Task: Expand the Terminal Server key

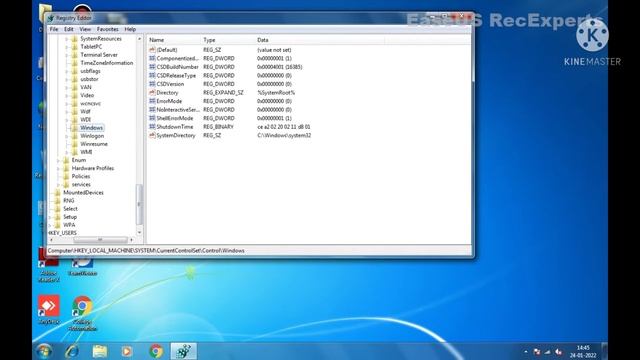Action: point(67,55)
